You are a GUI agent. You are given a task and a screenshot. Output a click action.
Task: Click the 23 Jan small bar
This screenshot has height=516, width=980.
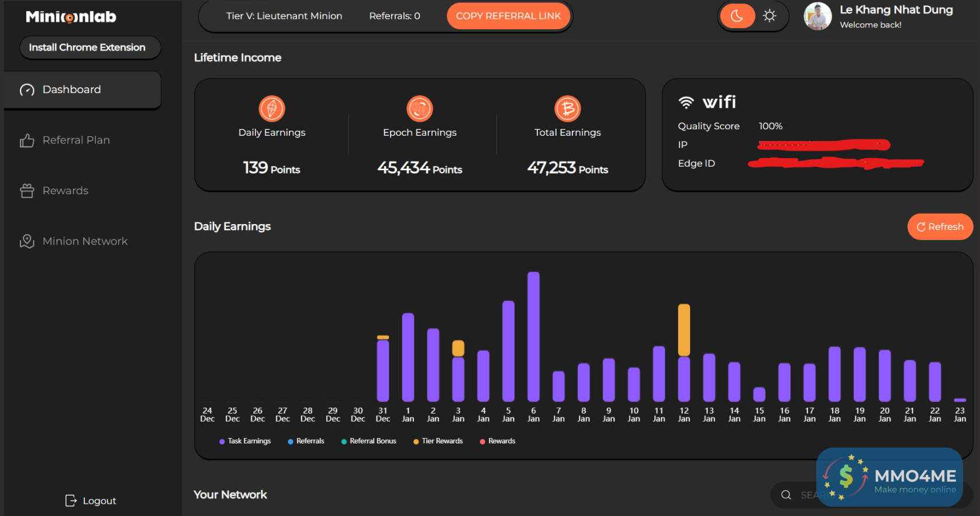pyautogui.click(x=960, y=400)
